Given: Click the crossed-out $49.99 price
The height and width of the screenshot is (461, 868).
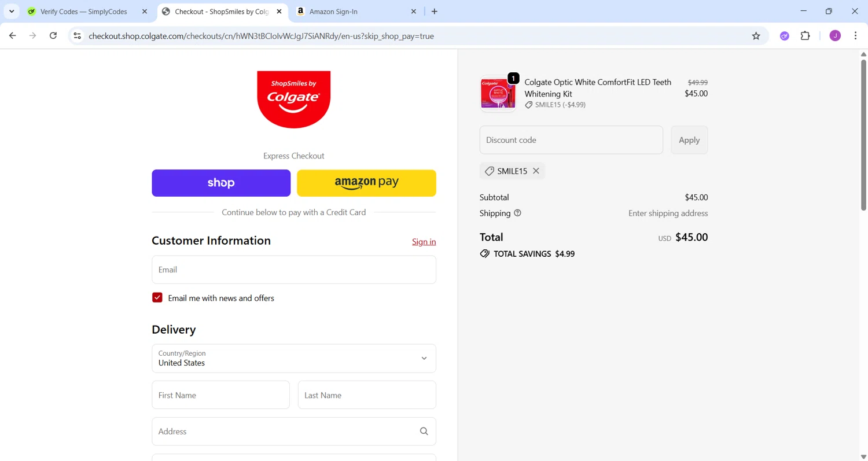Looking at the screenshot, I should coord(697,82).
